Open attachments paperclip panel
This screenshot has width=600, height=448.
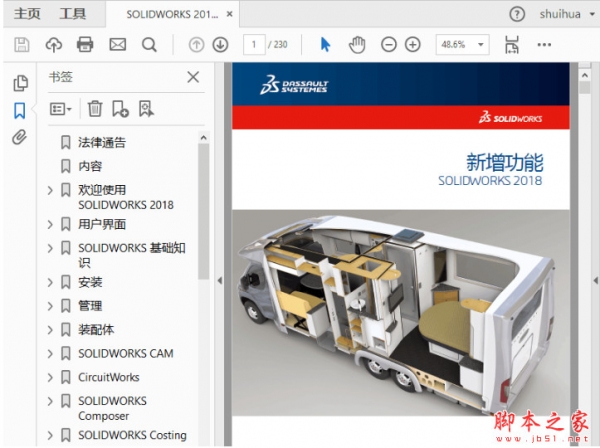(x=20, y=137)
